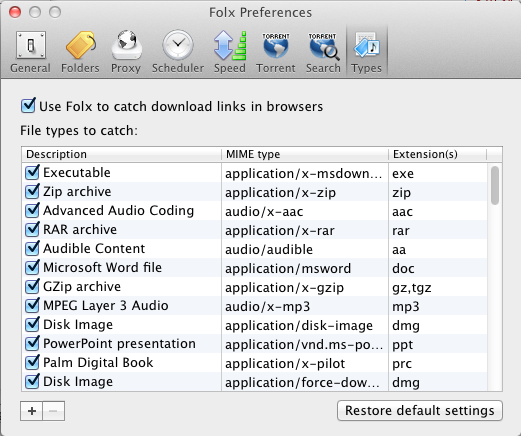The width and height of the screenshot is (521, 436).
Task: Open the General preferences pane icon
Action: click(x=30, y=45)
